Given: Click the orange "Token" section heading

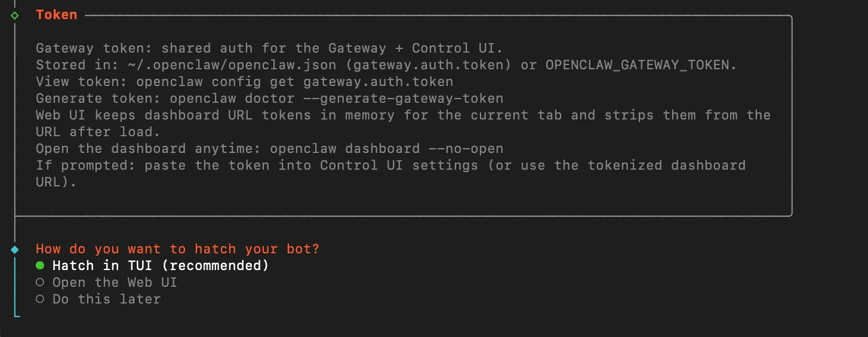Looking at the screenshot, I should [x=57, y=15].
